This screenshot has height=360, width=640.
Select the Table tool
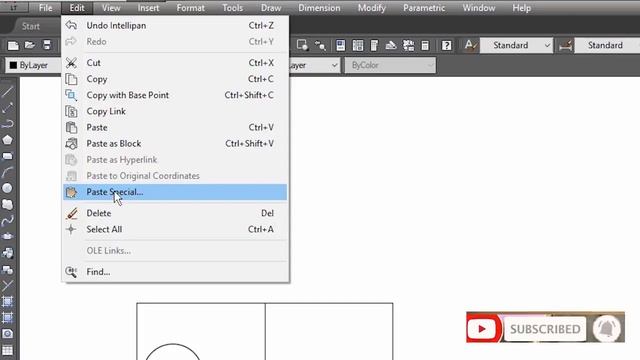(x=7, y=350)
